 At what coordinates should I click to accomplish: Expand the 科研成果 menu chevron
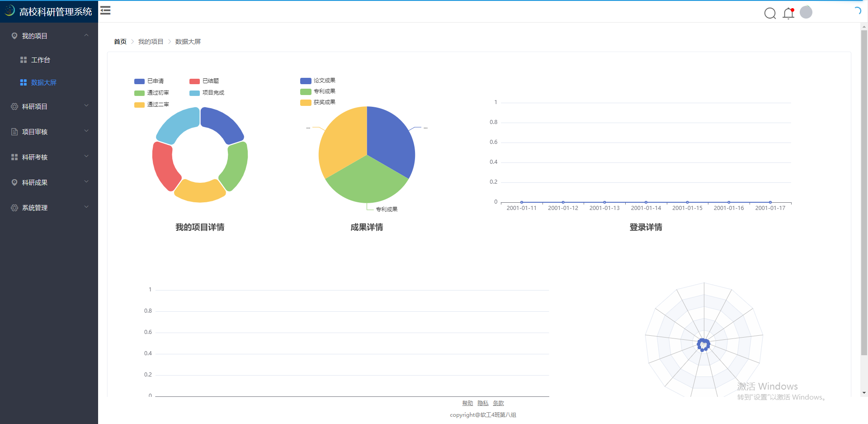click(x=86, y=182)
